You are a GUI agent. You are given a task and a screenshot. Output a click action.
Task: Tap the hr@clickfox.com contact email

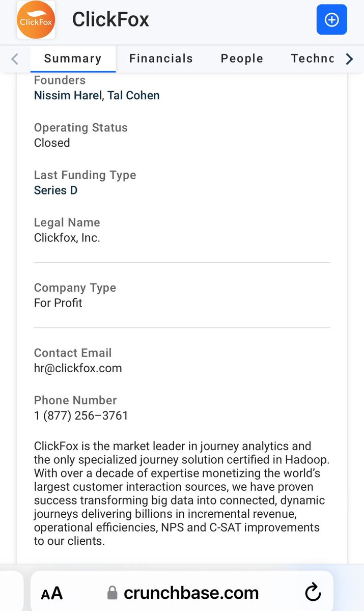click(78, 368)
